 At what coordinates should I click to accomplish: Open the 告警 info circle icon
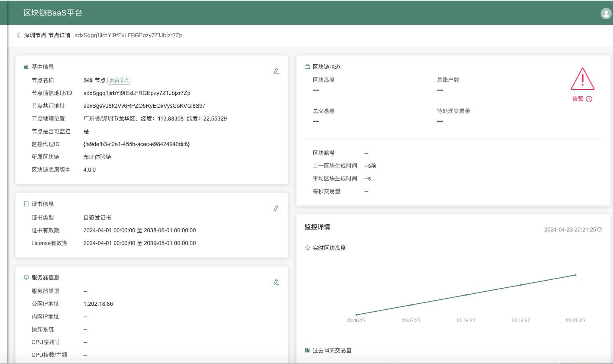tap(589, 99)
